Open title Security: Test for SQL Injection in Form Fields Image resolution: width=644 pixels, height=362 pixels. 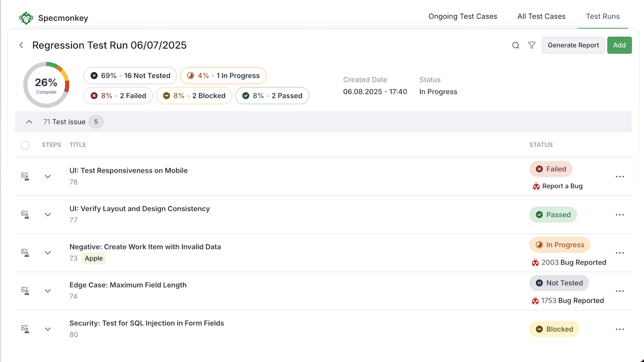(146, 323)
